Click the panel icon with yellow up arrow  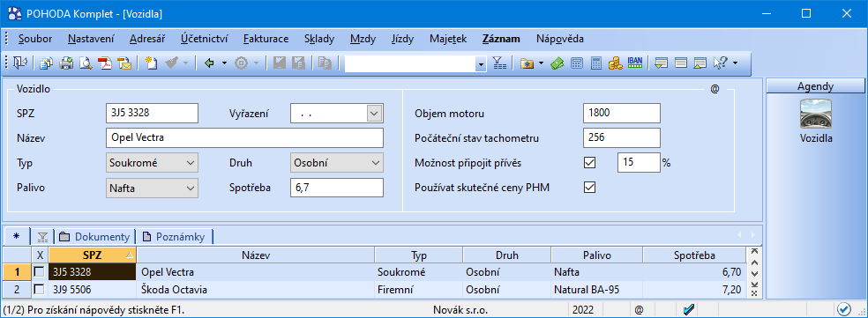(700, 63)
